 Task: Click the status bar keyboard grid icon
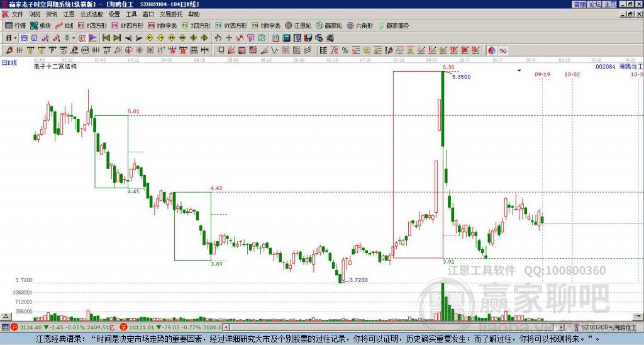tap(5, 327)
